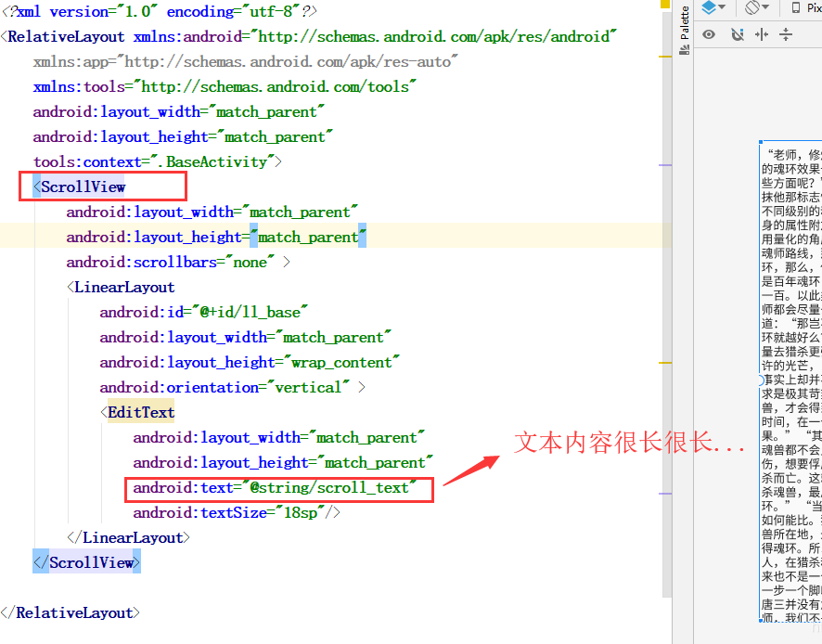Image resolution: width=822 pixels, height=644 pixels.
Task: Click android:text="@string/scroll_text" attribute
Action: pyautogui.click(x=276, y=488)
